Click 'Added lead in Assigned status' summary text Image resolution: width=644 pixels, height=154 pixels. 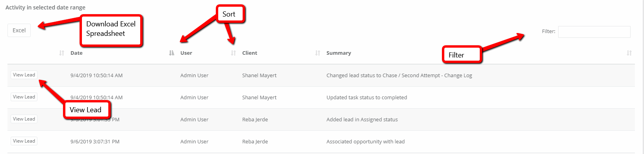(362, 119)
